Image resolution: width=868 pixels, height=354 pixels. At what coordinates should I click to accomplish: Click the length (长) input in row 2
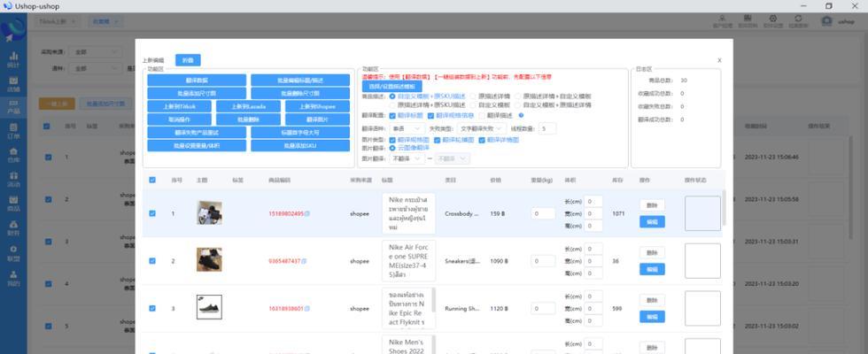[x=593, y=250]
